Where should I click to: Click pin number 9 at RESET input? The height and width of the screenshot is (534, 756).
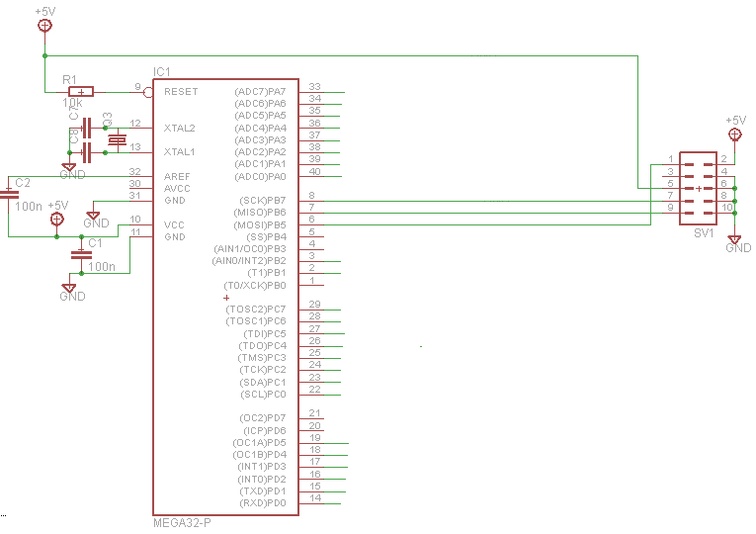[x=137, y=87]
